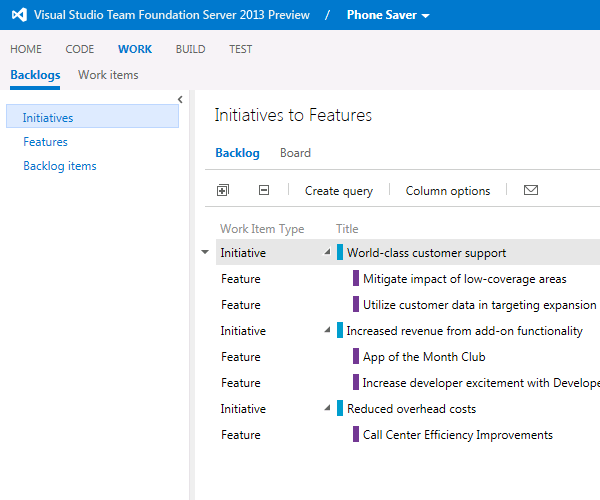
Task: Open the BUILD hub menu
Action: (190, 49)
